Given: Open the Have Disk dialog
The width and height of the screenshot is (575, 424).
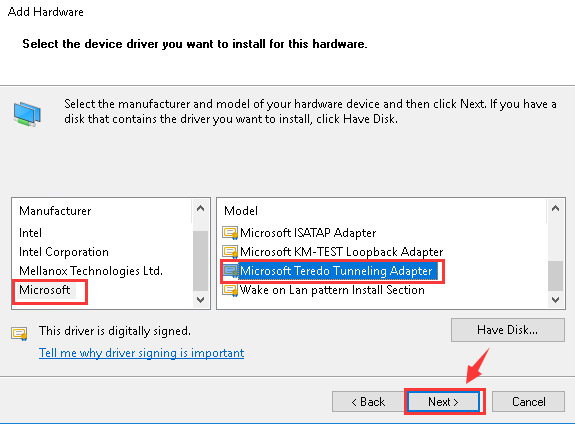Looking at the screenshot, I should [x=508, y=330].
